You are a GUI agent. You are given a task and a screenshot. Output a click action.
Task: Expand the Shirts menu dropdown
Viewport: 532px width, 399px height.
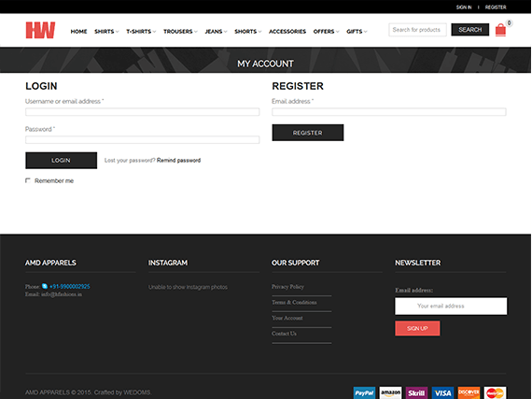[x=106, y=32]
